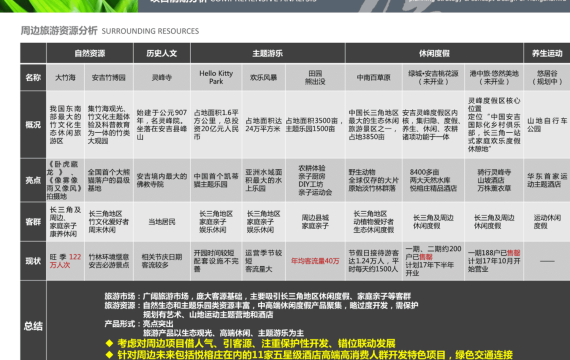Select the 旅游市场 summary line

(x=258, y=296)
